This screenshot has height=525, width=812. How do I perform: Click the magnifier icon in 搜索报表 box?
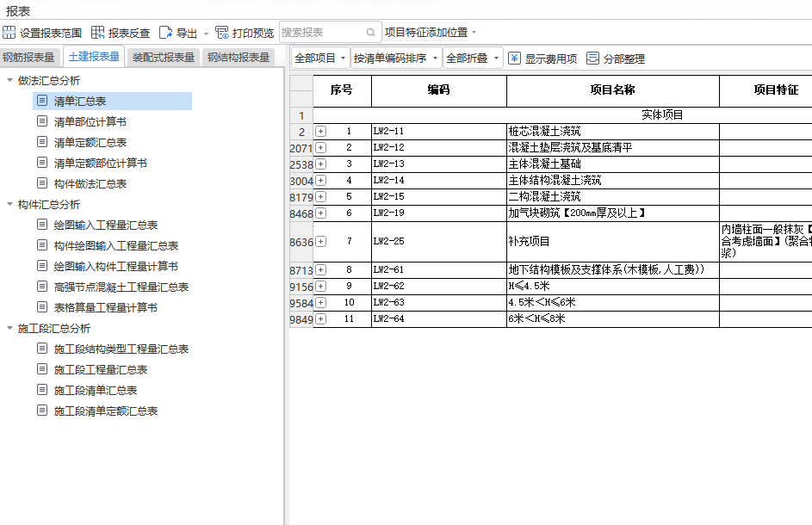pos(370,31)
